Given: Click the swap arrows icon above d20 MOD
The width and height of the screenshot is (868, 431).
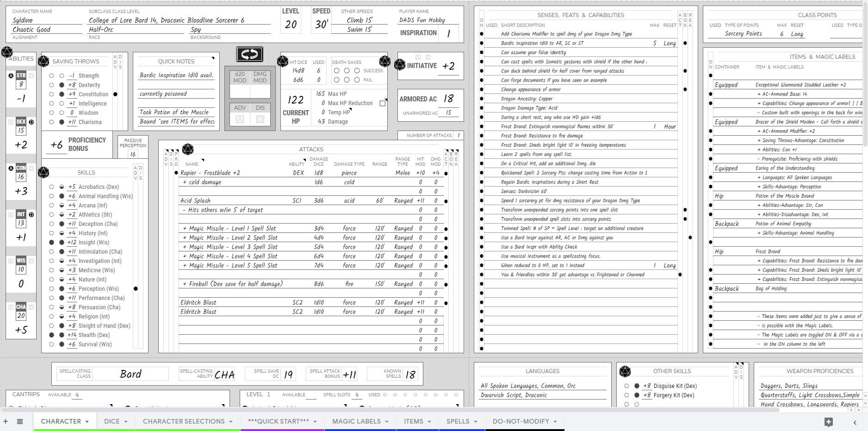Looking at the screenshot, I should coord(250,54).
